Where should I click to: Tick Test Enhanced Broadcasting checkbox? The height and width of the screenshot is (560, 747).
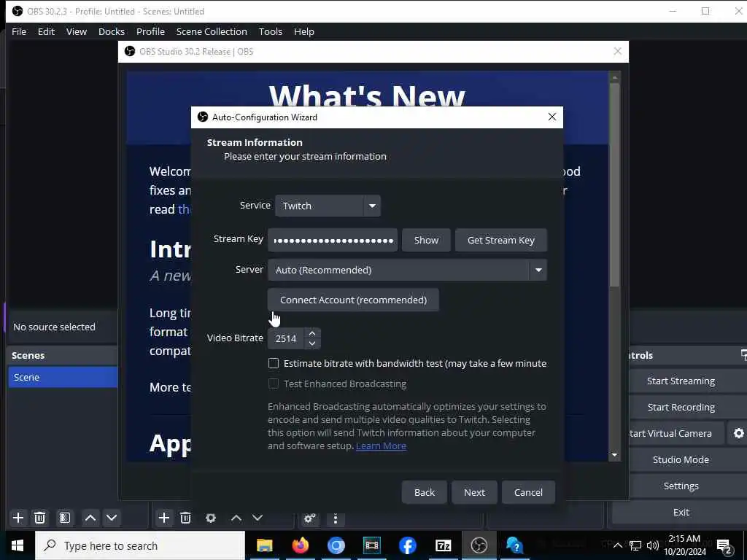point(274,384)
